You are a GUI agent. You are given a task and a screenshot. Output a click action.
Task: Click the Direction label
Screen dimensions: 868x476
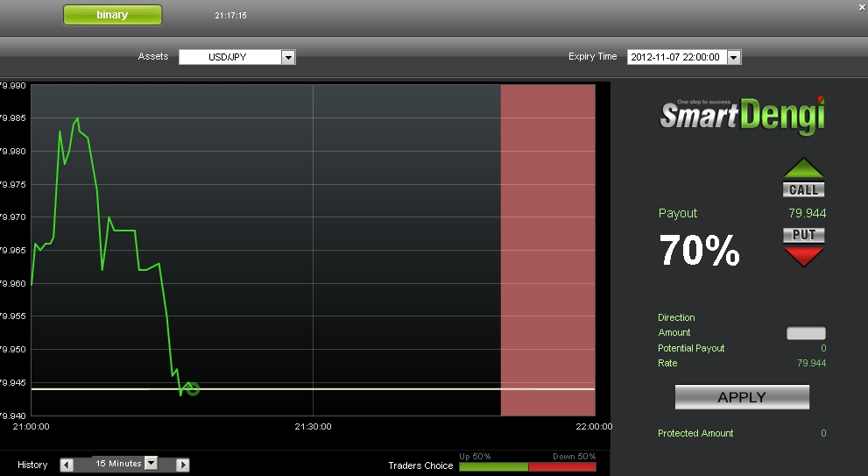676,317
